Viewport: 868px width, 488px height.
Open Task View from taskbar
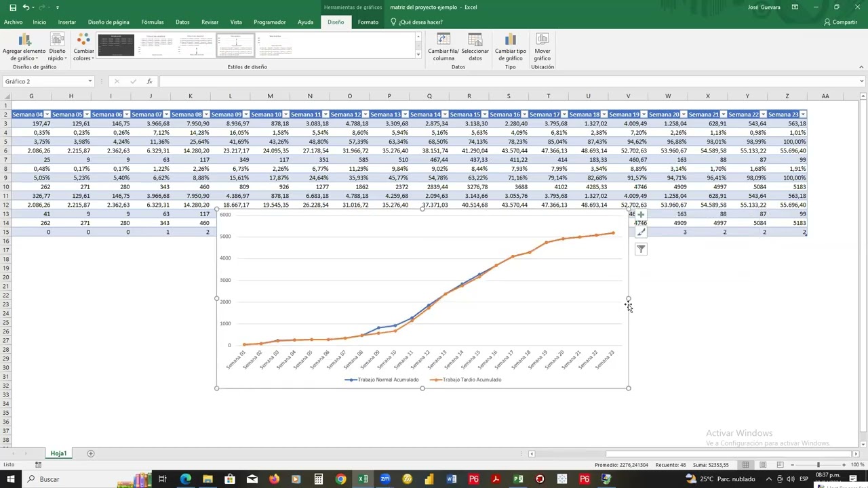point(163,479)
